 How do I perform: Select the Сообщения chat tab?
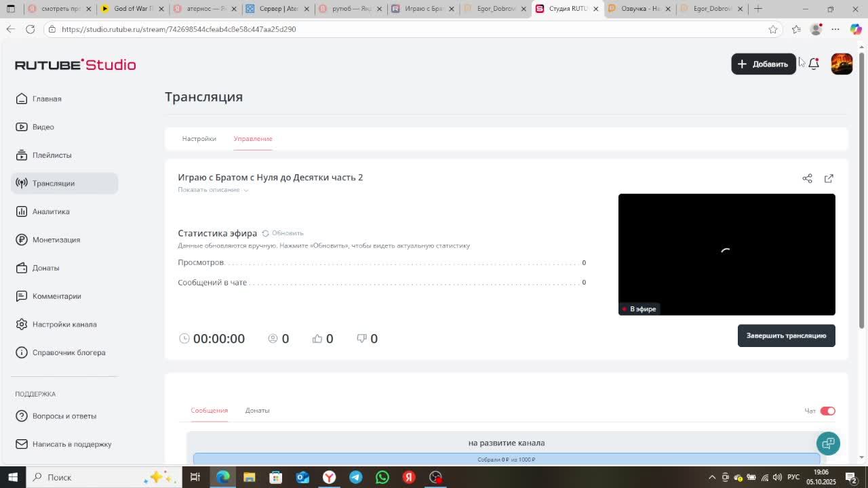coord(209,410)
